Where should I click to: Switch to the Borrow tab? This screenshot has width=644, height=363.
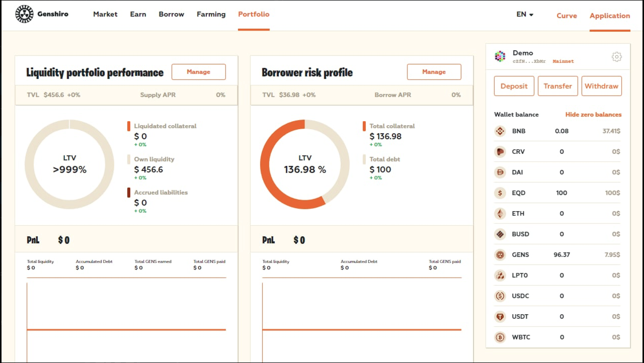tap(171, 15)
